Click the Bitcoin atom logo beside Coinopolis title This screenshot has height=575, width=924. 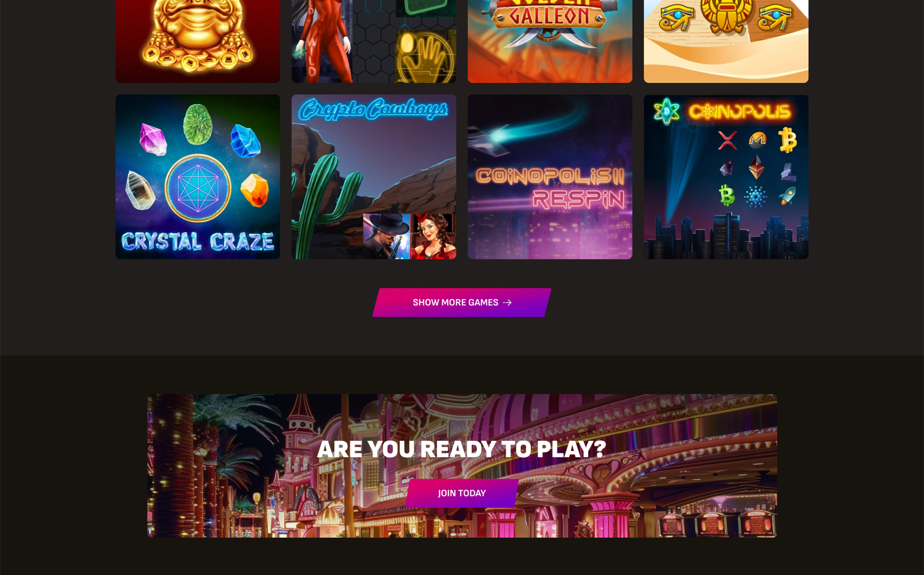click(x=666, y=112)
